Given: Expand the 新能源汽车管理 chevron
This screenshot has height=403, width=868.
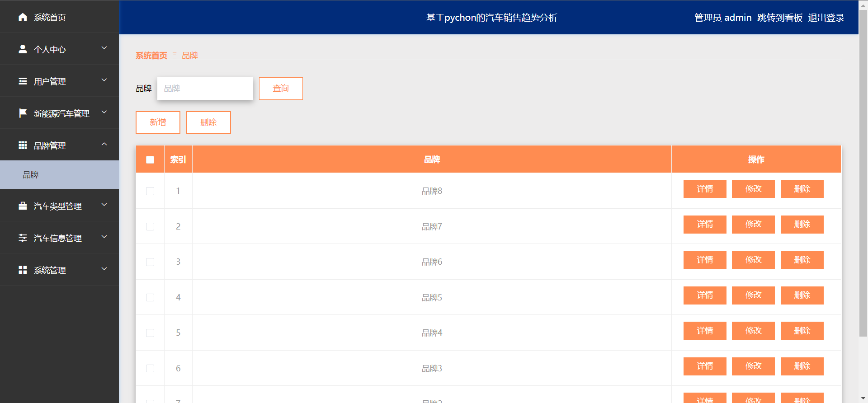Looking at the screenshot, I should tap(104, 112).
